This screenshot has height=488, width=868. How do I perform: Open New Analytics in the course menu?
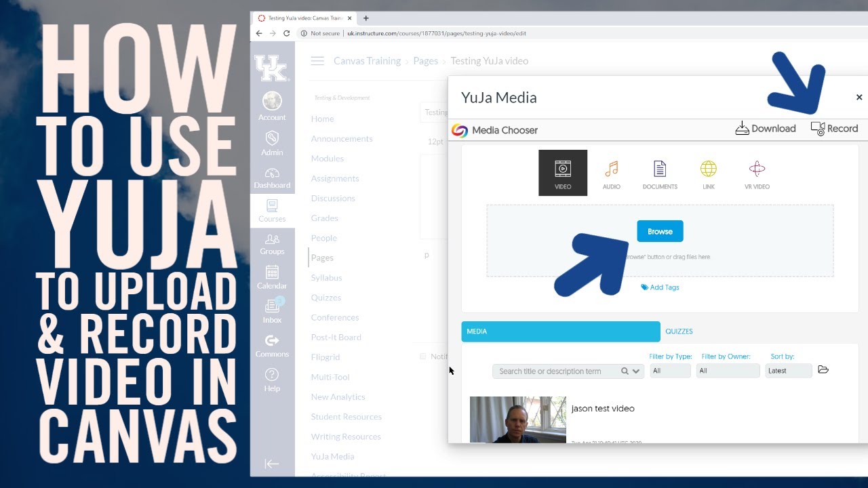pyautogui.click(x=338, y=396)
